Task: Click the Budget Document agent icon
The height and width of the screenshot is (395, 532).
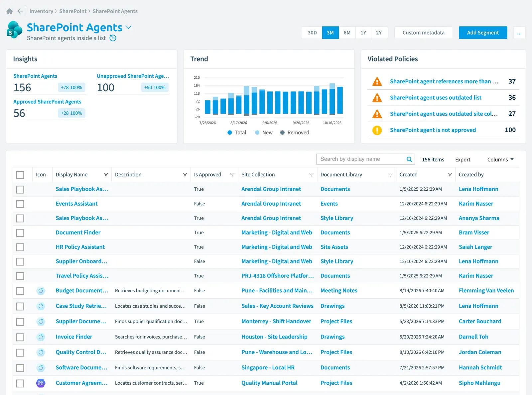Action: 41,291
